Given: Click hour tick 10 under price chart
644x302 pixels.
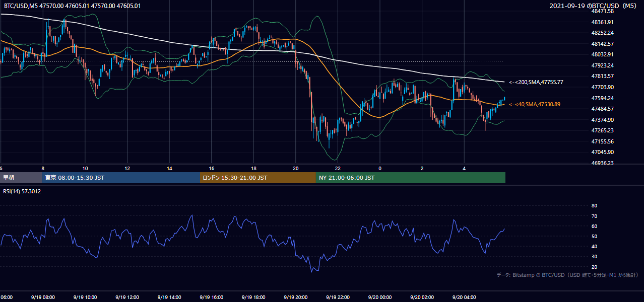Looking at the screenshot, I should [x=85, y=168].
